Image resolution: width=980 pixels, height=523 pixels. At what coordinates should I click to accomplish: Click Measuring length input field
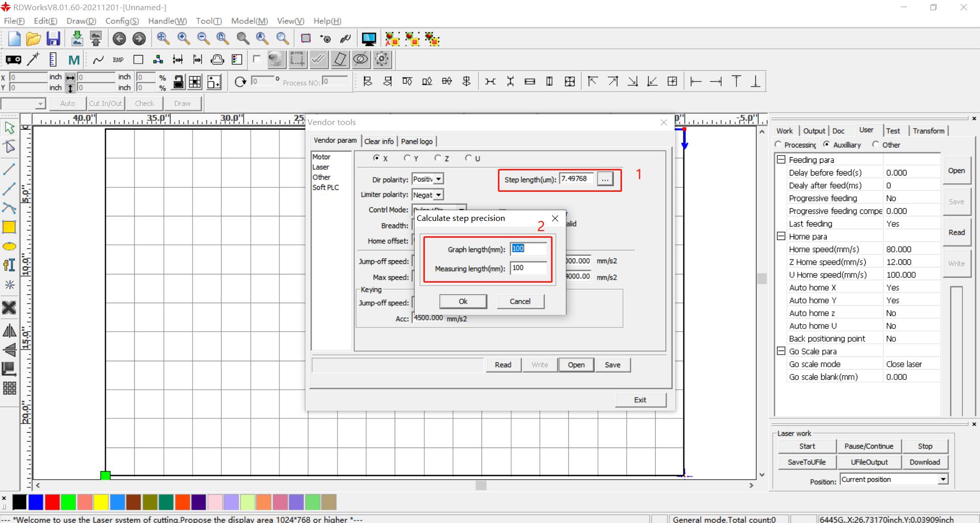click(528, 268)
